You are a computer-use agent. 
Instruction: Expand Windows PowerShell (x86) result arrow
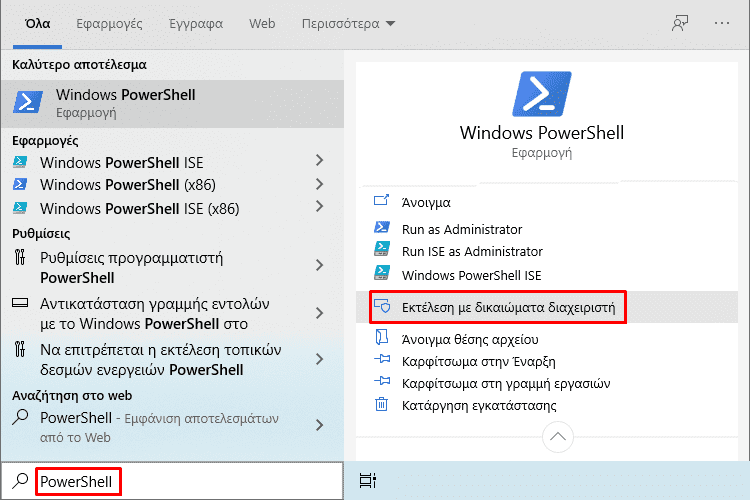[x=319, y=184]
